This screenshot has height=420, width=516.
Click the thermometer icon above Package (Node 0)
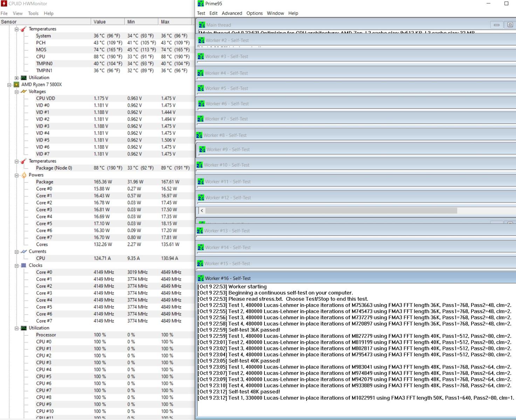(24, 161)
